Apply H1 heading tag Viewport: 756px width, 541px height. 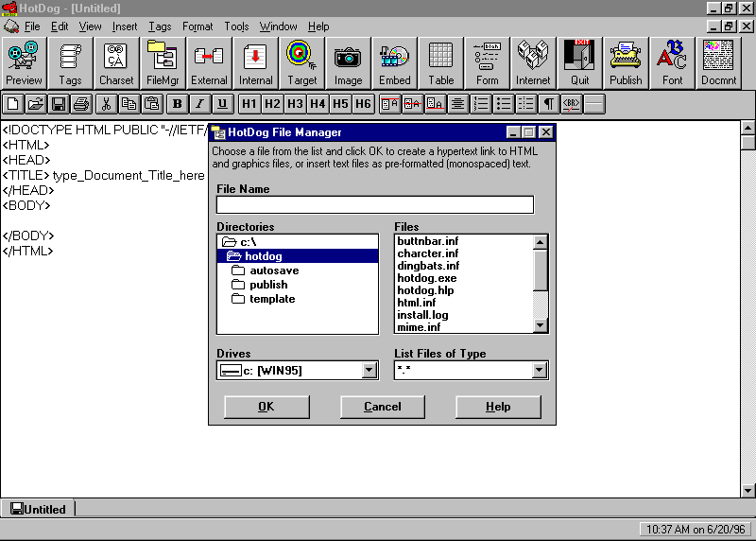click(249, 104)
